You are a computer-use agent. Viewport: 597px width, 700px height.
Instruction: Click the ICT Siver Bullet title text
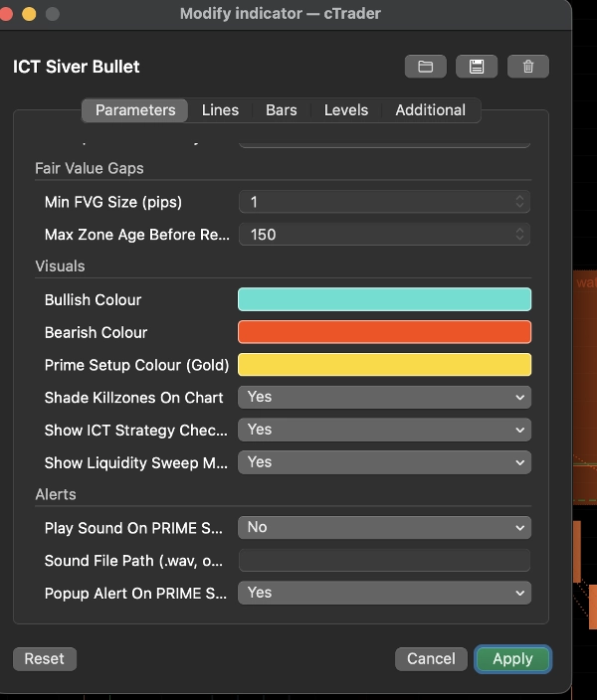click(77, 67)
